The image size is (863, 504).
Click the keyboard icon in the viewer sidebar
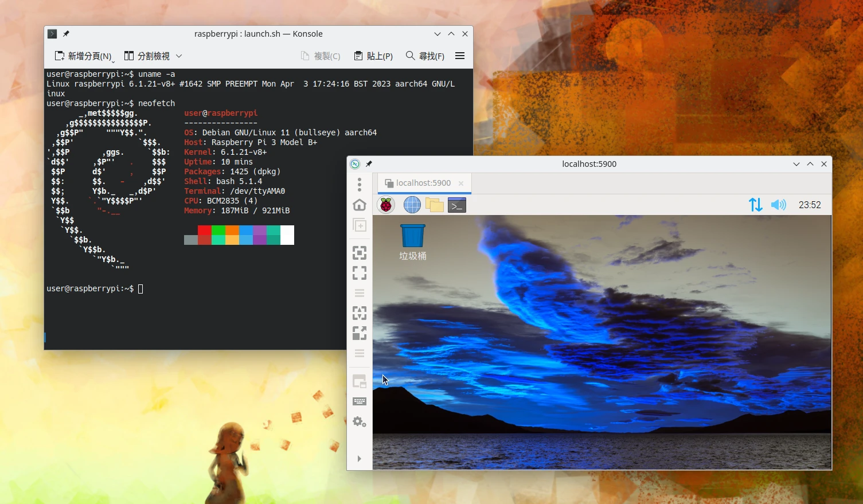point(360,401)
